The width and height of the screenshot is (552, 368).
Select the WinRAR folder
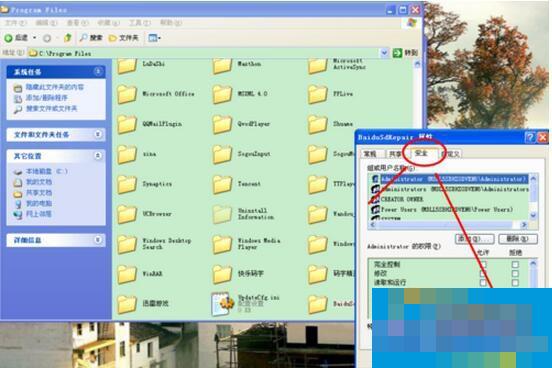coord(140,274)
